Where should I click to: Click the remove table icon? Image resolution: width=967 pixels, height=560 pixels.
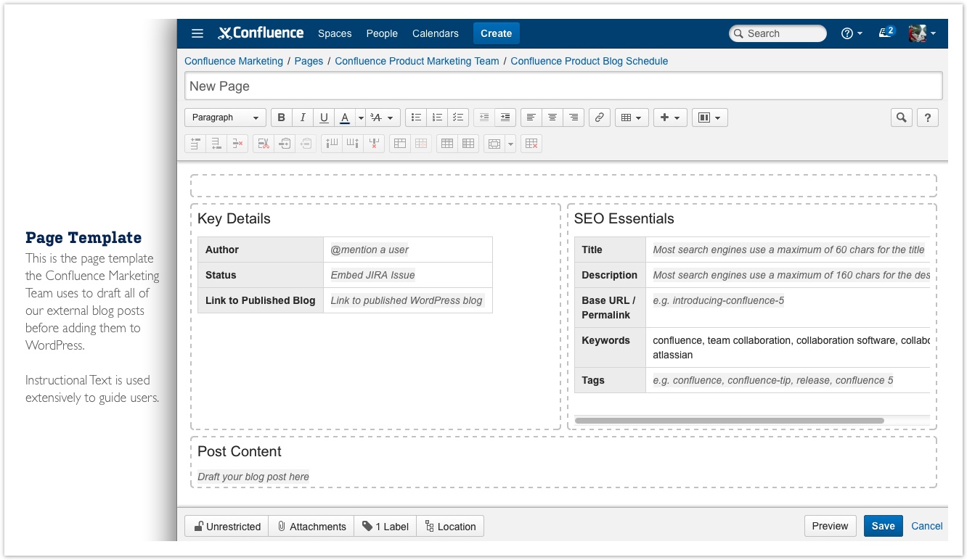(531, 144)
